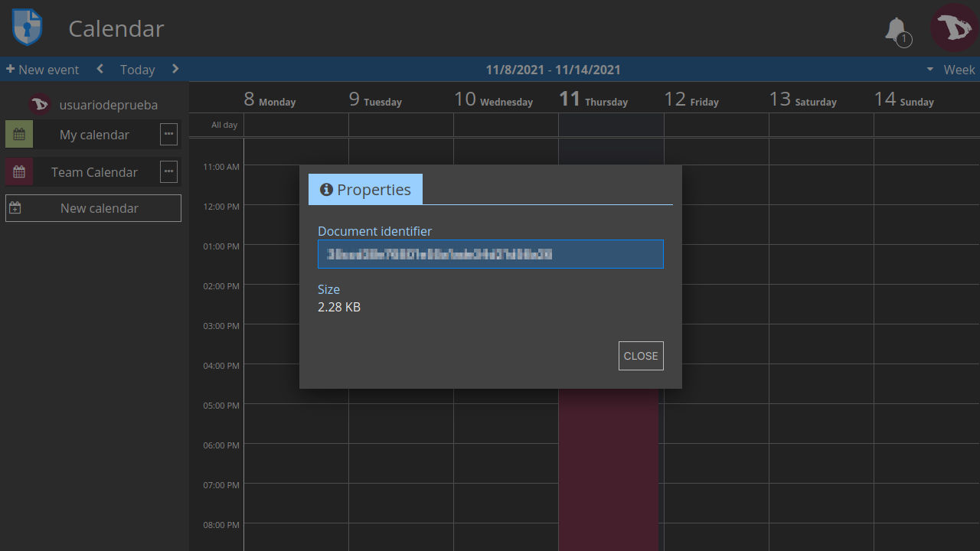Go to next week arrow
This screenshot has height=551, width=980.
point(175,69)
